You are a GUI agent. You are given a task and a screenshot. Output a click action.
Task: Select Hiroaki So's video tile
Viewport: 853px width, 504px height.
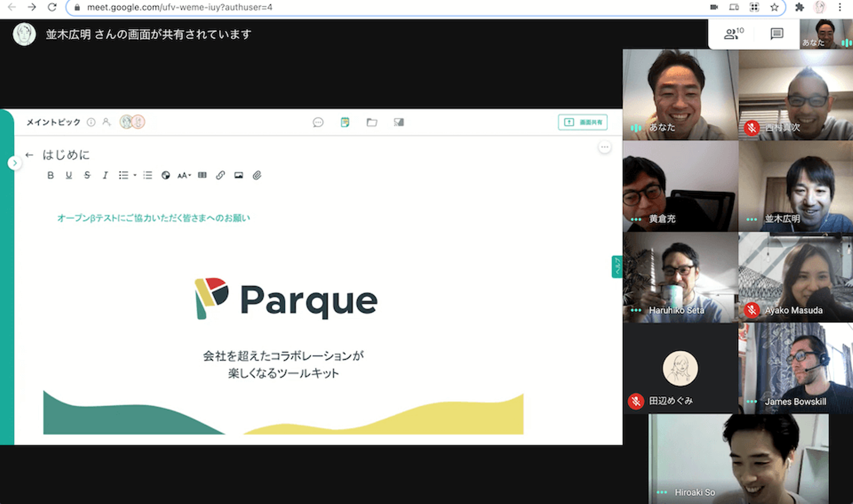739,459
